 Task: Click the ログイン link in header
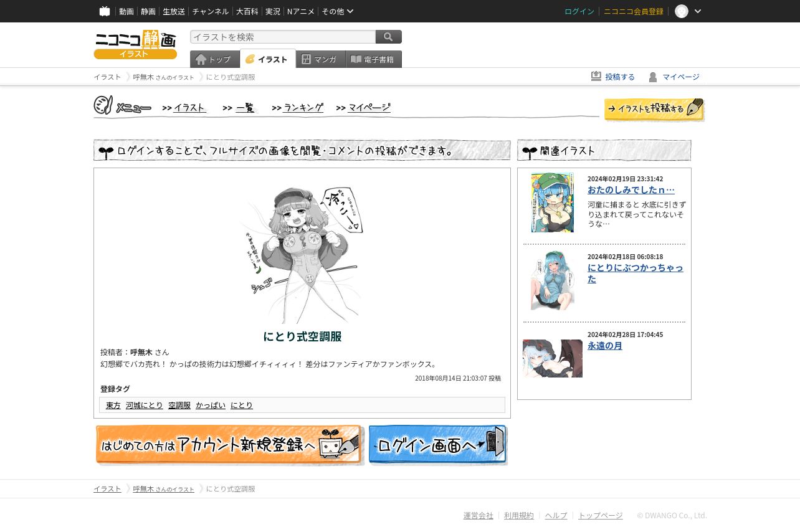coord(579,11)
